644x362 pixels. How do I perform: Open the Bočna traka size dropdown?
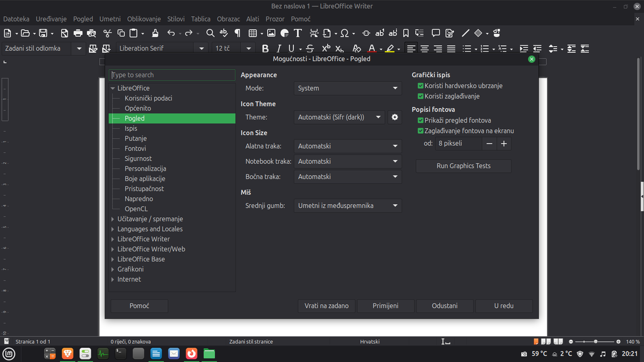(x=348, y=176)
